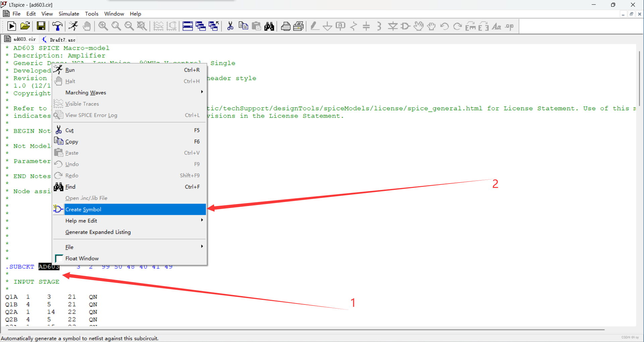Click the copy icon in the toolbar

click(x=243, y=26)
